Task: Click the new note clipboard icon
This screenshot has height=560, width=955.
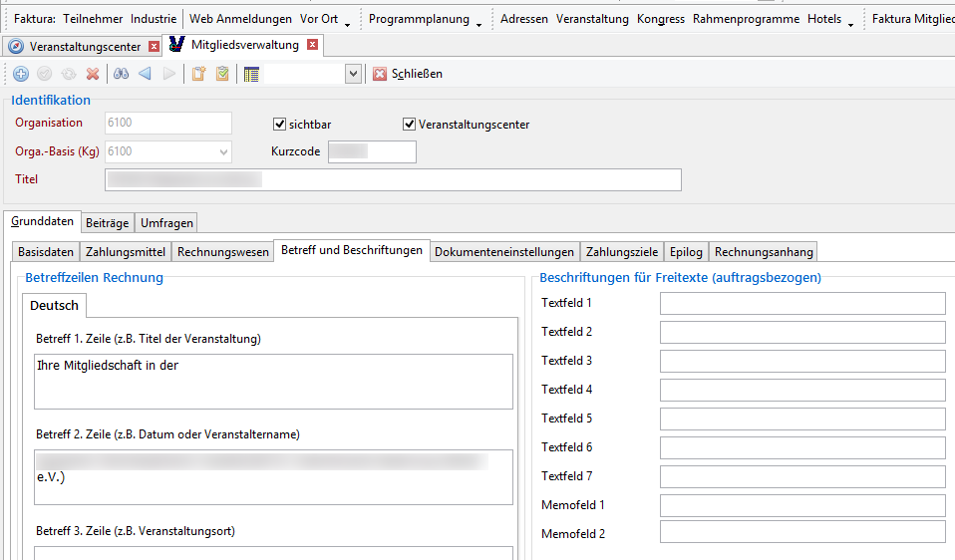Action: pos(198,74)
